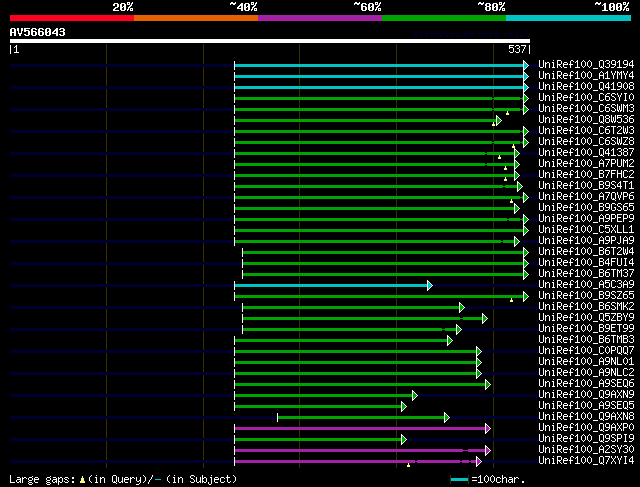Click the white query sequence bar

point(270,41)
